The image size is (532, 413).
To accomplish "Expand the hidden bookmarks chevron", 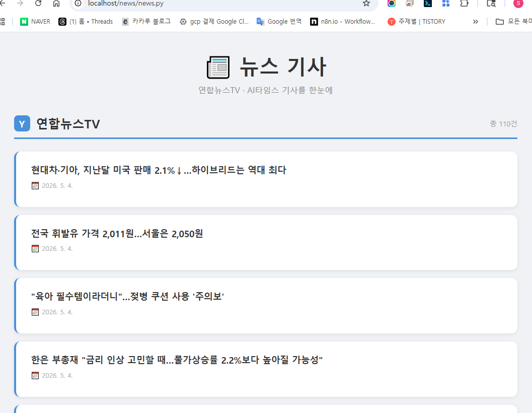I will click(x=475, y=22).
